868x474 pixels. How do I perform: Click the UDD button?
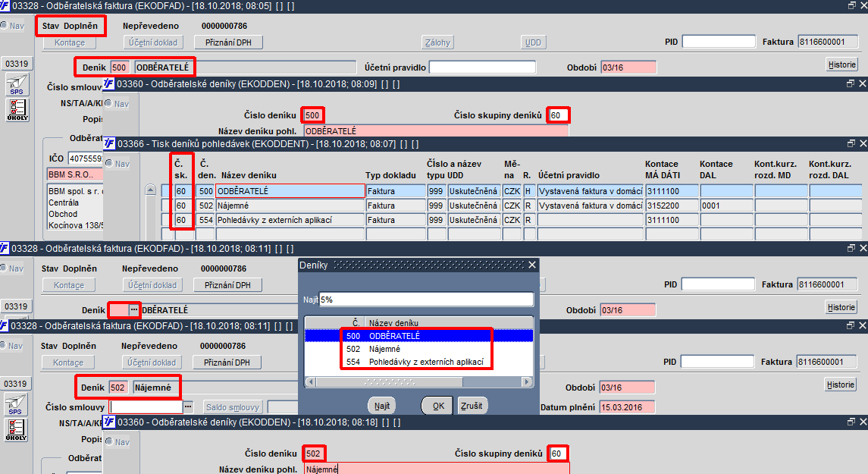(534, 42)
